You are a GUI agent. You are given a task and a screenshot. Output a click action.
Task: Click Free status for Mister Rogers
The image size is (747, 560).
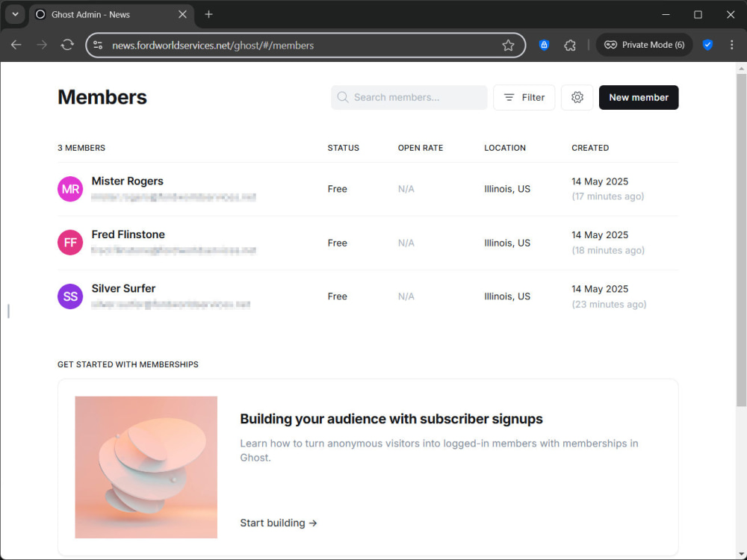pyautogui.click(x=337, y=189)
